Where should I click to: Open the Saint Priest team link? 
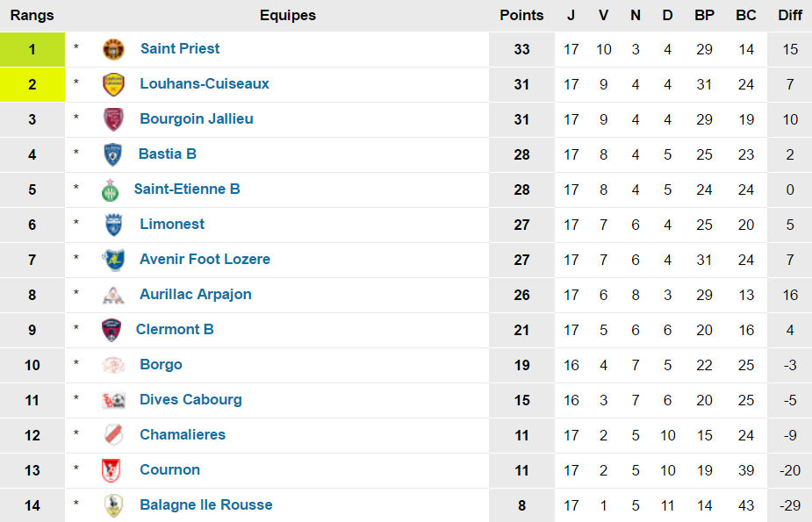180,49
